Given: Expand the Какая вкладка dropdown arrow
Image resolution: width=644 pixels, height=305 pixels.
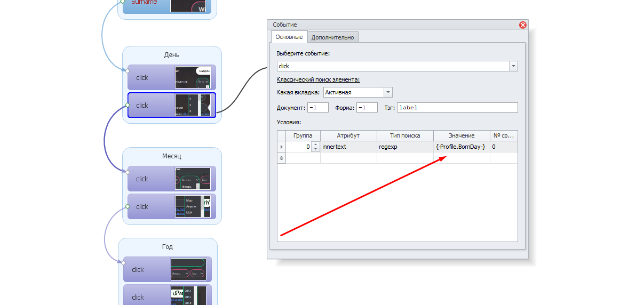Looking at the screenshot, I should click(x=388, y=92).
